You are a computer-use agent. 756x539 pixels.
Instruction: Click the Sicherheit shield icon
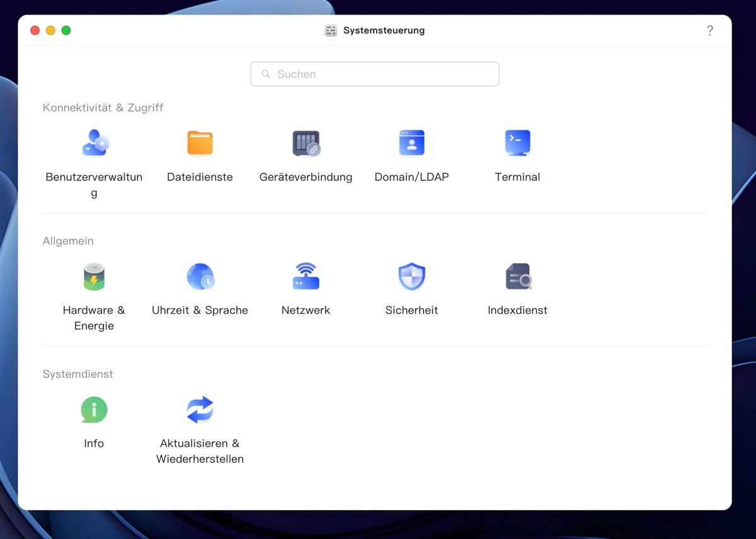point(411,276)
